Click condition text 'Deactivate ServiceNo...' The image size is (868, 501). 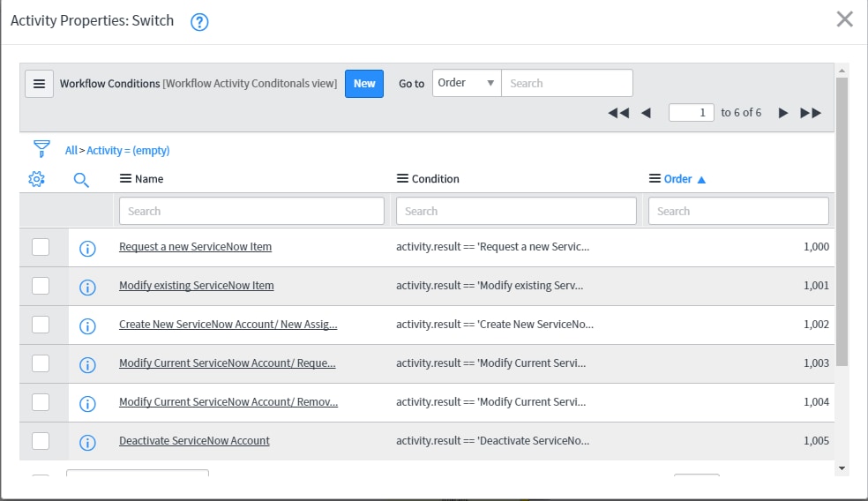[493, 440]
